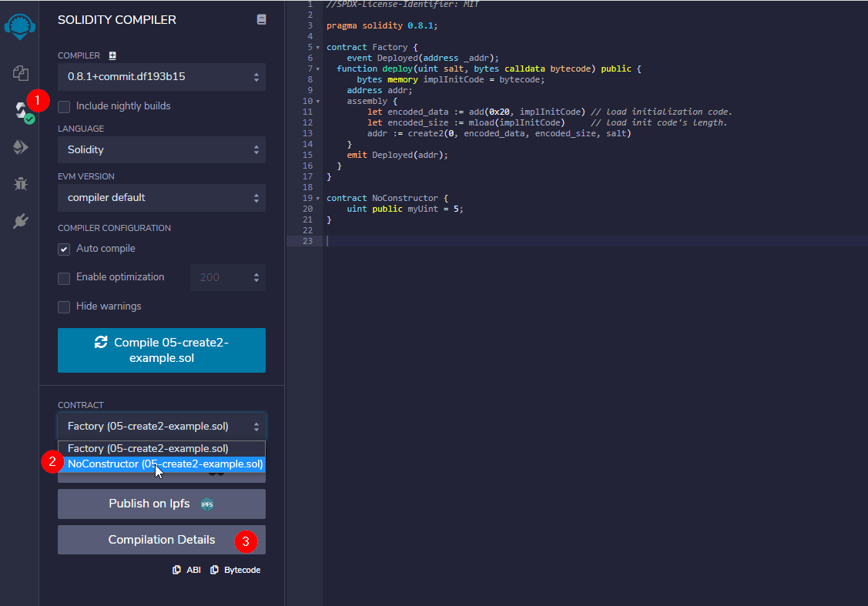
Task: Enable the optimization checkbox
Action: pos(64,278)
